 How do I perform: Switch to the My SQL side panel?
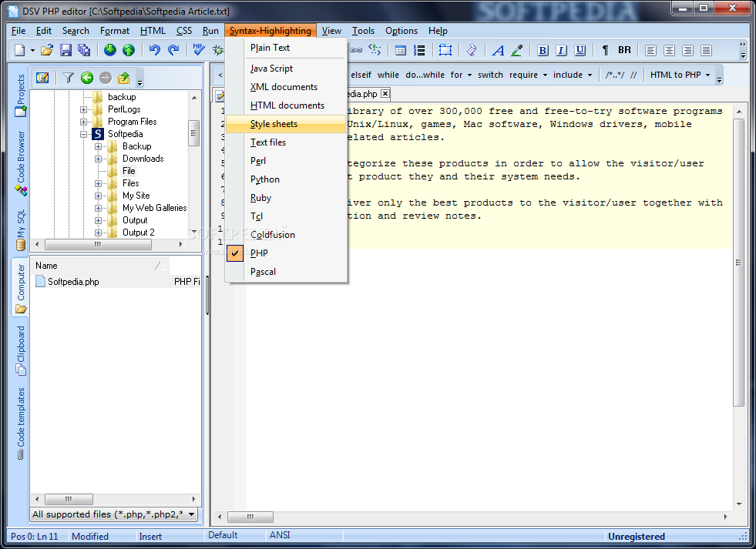coord(20,230)
